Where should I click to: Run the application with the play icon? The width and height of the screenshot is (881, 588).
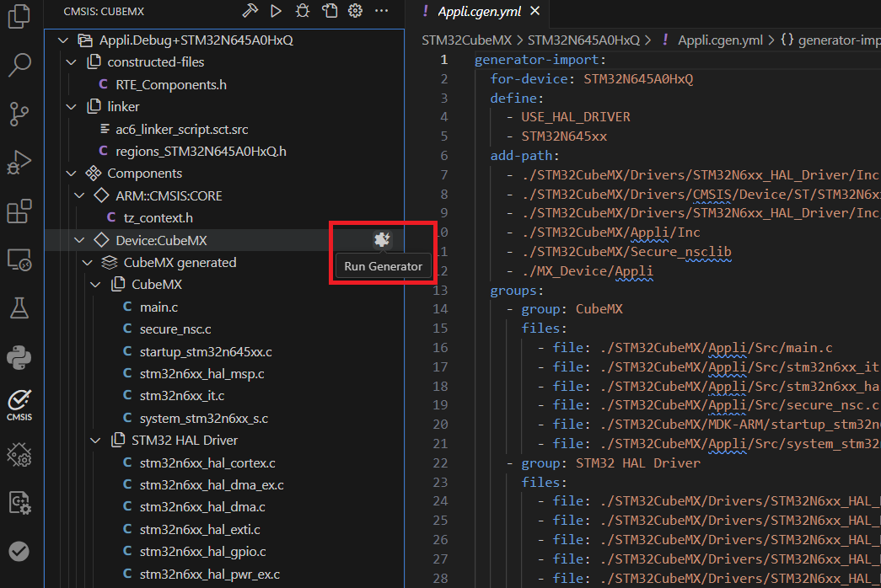(x=274, y=10)
